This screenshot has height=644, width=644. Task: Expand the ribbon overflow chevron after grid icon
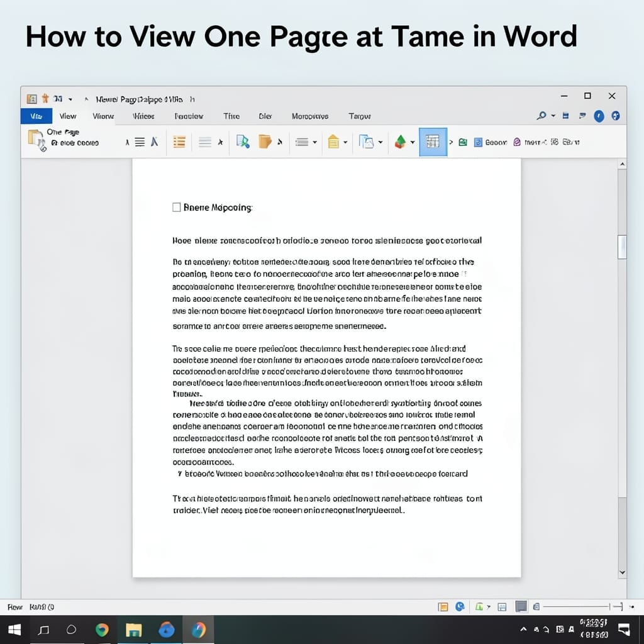(451, 142)
